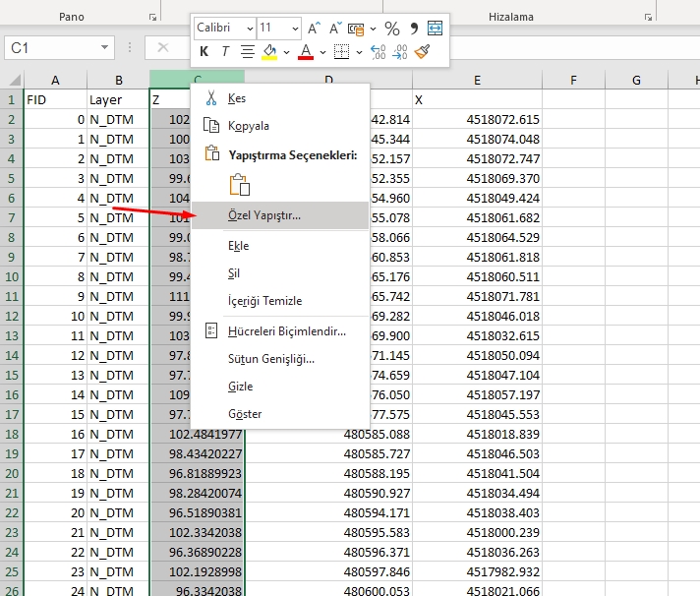
Task: Select İçeriği Temizle menu entry
Action: coord(280,300)
